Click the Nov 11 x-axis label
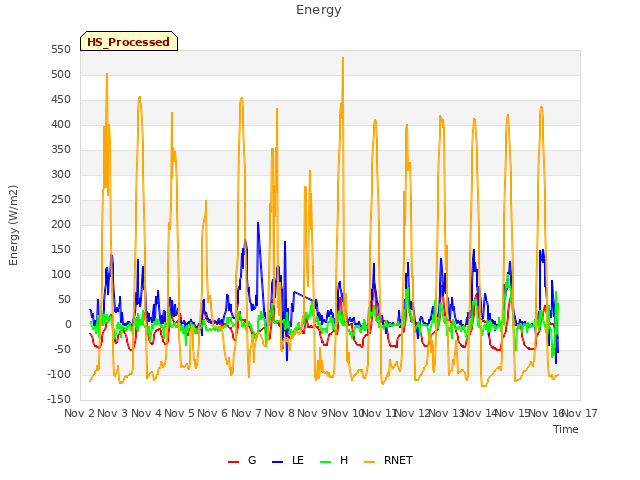 coord(380,413)
